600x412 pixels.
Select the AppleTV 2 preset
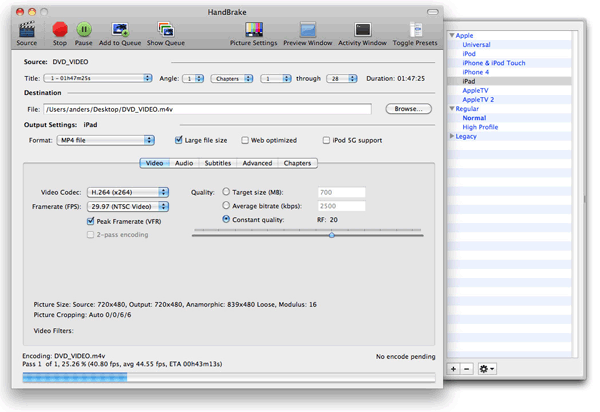point(478,99)
